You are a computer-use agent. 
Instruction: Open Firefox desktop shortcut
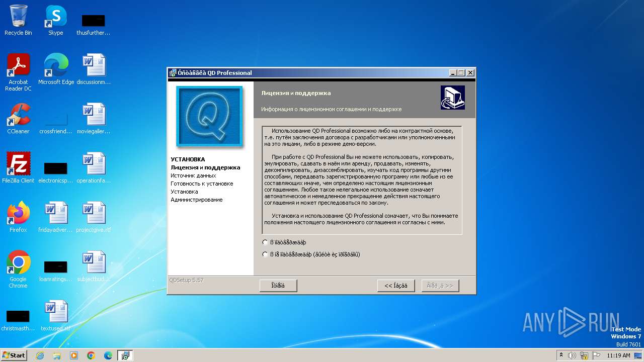(18, 217)
